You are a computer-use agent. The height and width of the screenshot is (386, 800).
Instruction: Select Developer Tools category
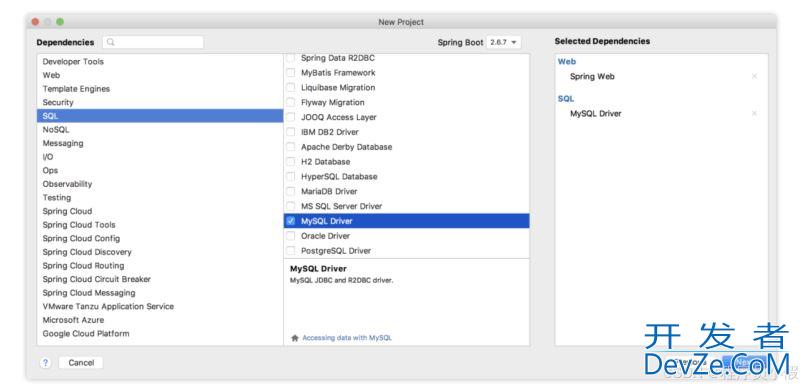(160, 62)
